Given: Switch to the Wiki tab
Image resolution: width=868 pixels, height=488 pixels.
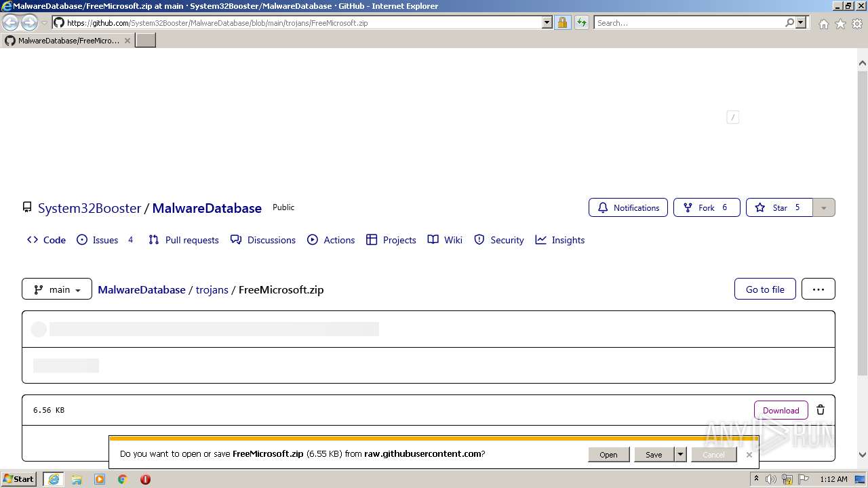Looking at the screenshot, I should (x=445, y=240).
